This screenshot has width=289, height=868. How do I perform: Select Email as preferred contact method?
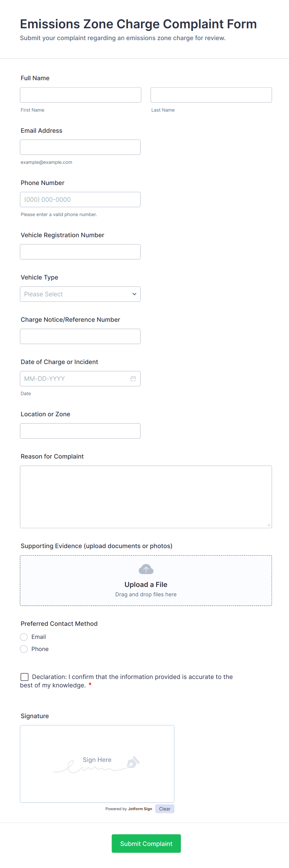[x=24, y=636]
